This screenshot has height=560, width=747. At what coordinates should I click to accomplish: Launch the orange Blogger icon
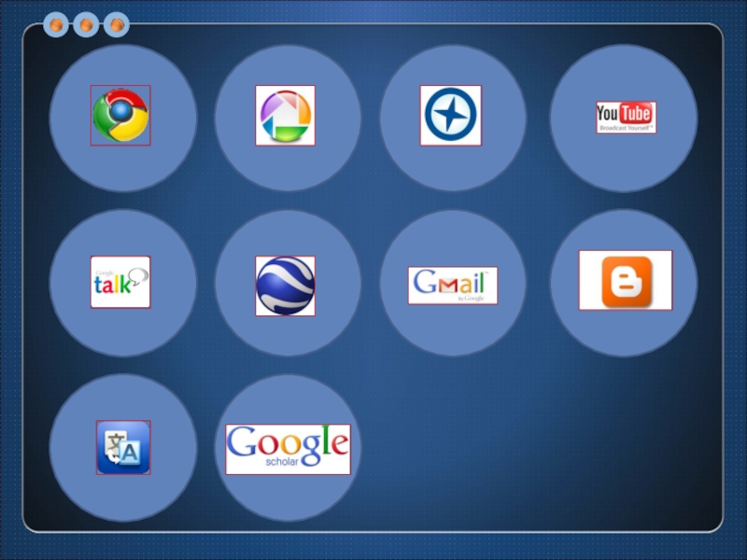626,281
